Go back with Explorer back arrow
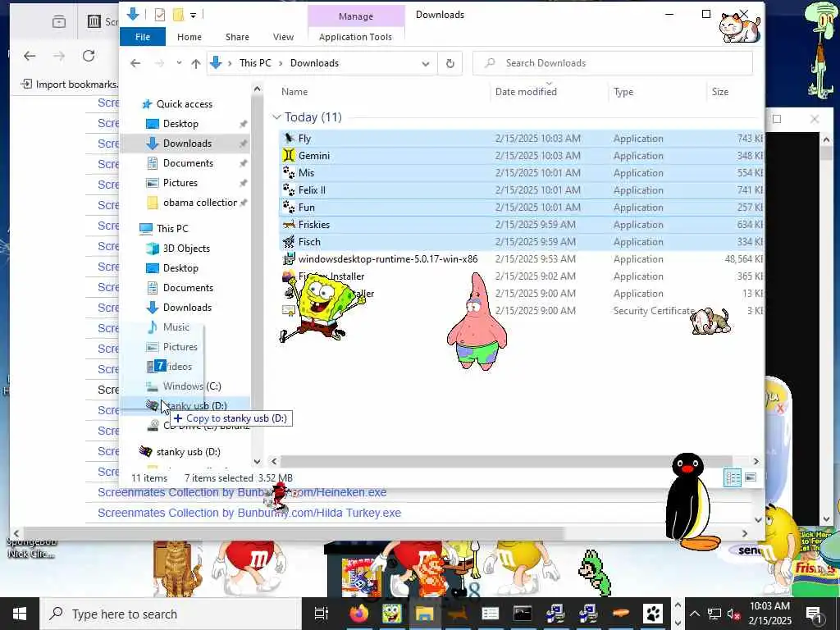840x630 pixels. (x=135, y=63)
